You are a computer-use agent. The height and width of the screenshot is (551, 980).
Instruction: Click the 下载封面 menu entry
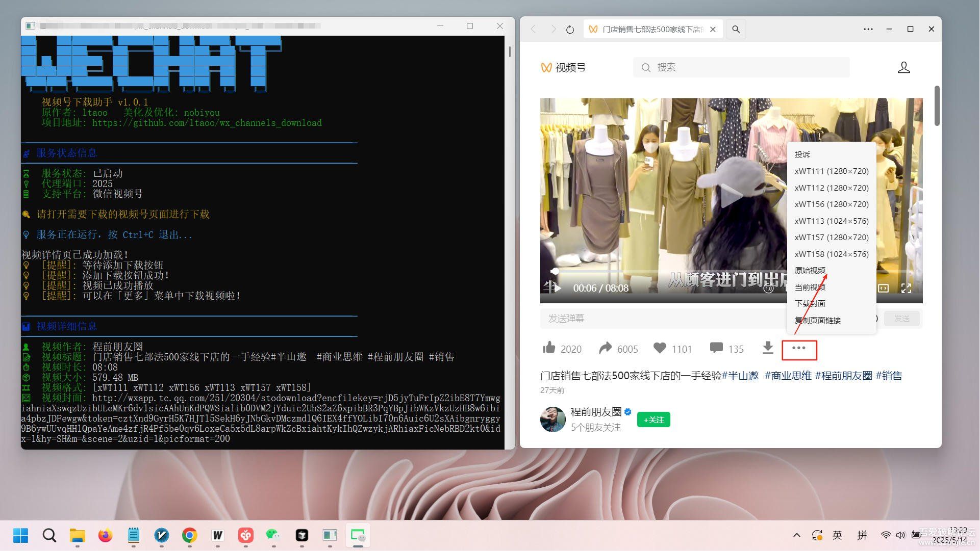810,303
